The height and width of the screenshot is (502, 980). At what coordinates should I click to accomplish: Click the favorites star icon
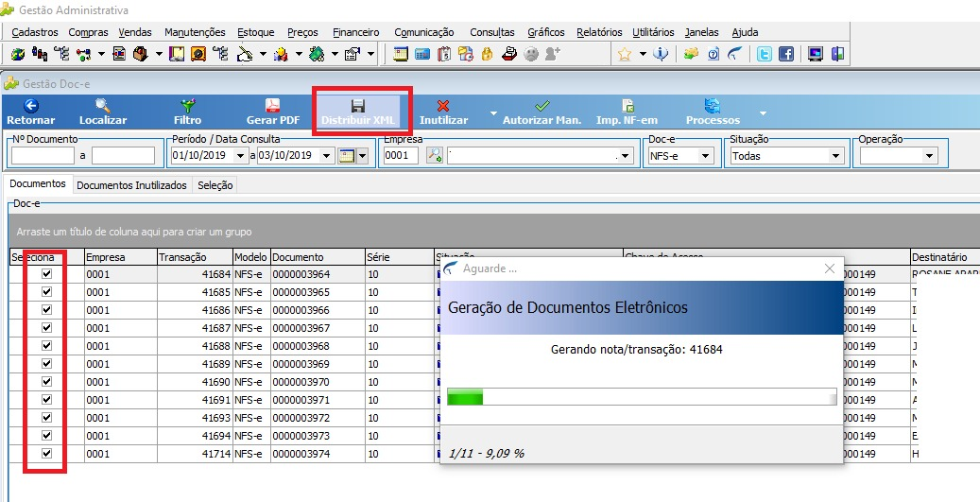[x=624, y=55]
